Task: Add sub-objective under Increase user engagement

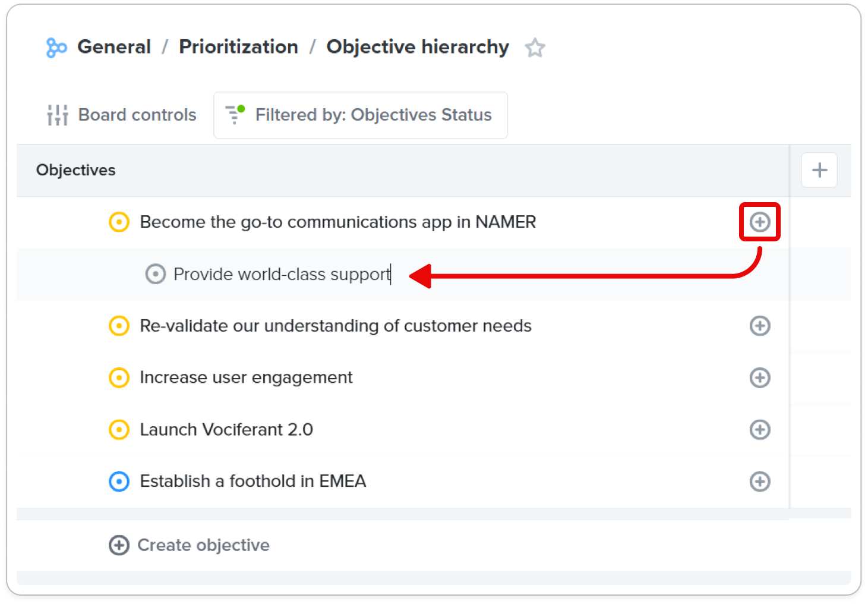Action: [x=759, y=378]
